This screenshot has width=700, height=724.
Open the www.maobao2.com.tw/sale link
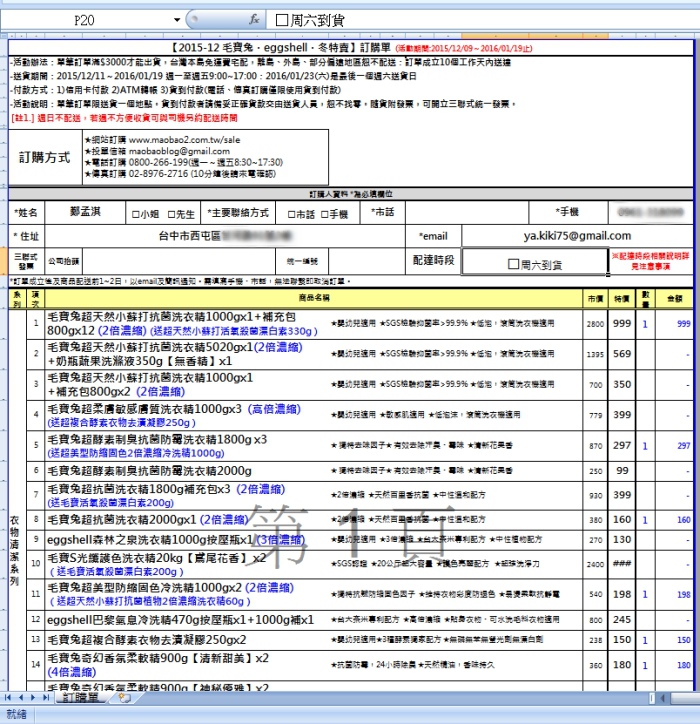184,139
